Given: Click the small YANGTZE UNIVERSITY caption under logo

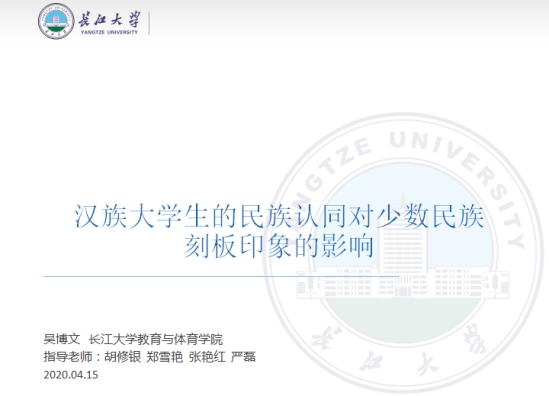Looking at the screenshot, I should 109,32.
